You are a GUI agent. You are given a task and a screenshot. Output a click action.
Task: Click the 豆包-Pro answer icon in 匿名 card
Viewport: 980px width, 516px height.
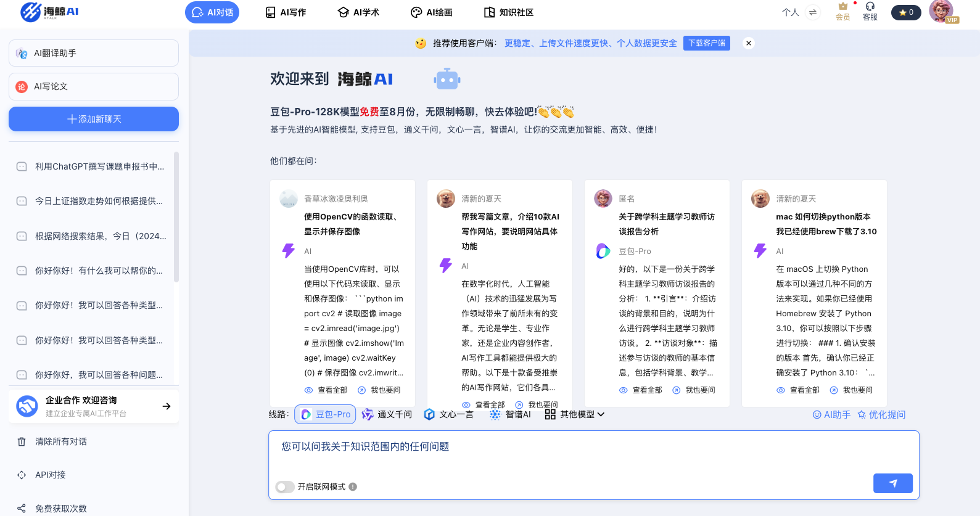coord(603,251)
